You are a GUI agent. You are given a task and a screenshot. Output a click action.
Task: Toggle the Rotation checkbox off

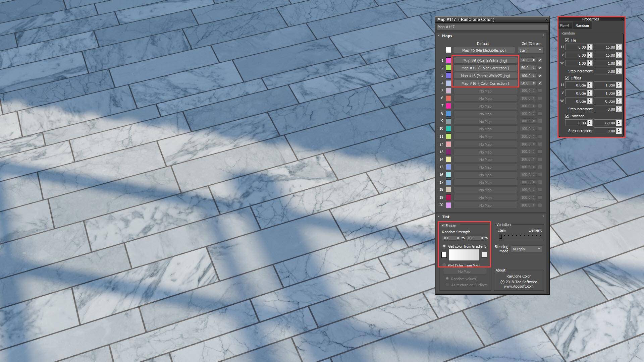click(x=567, y=116)
